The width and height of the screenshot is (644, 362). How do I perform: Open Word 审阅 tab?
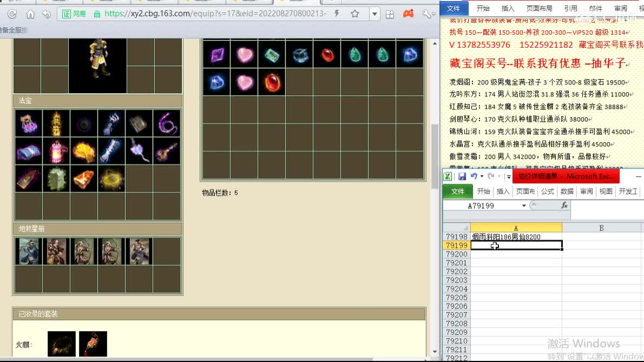click(621, 8)
